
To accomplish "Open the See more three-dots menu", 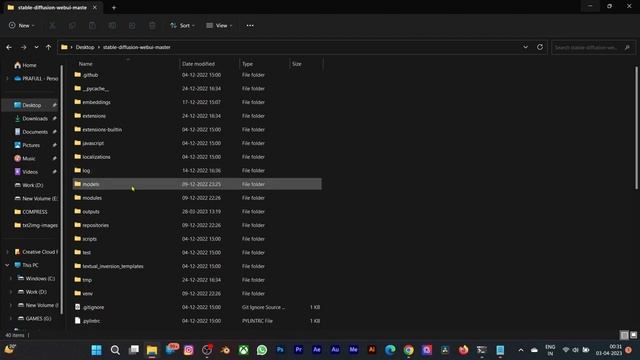I will pyautogui.click(x=250, y=26).
